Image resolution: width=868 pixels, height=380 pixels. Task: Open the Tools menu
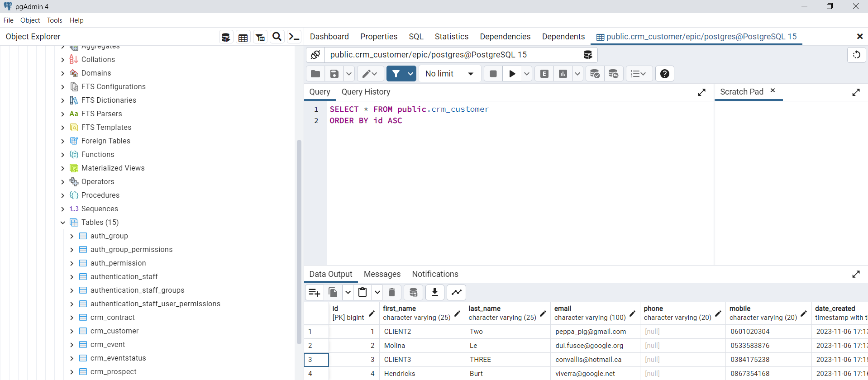(55, 20)
